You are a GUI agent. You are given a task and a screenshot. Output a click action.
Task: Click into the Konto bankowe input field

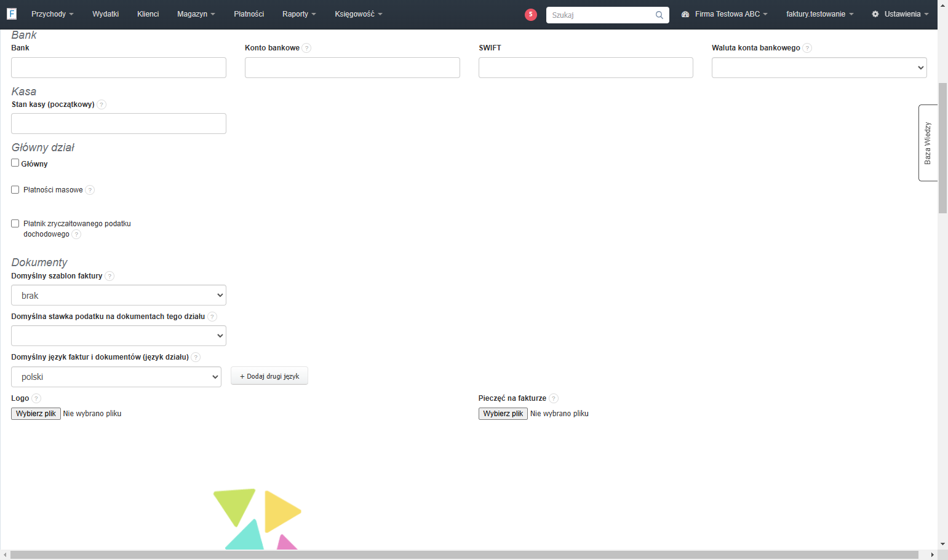coord(353,68)
